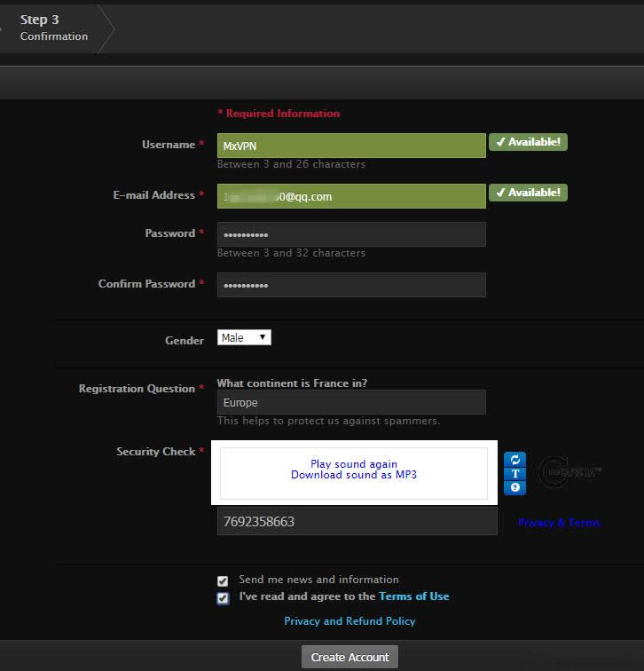Reload the captcha challenge with refresh icon
Screen dimensions: 644x671
(516, 460)
